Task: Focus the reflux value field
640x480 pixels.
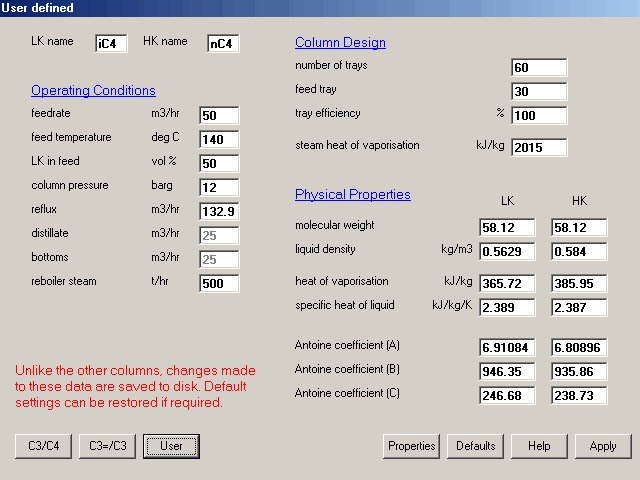Action: 219,211
